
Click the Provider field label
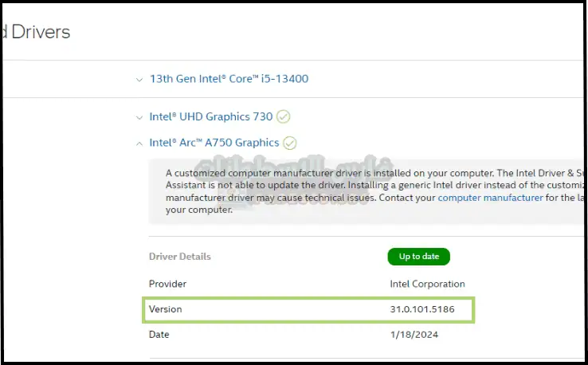168,284
